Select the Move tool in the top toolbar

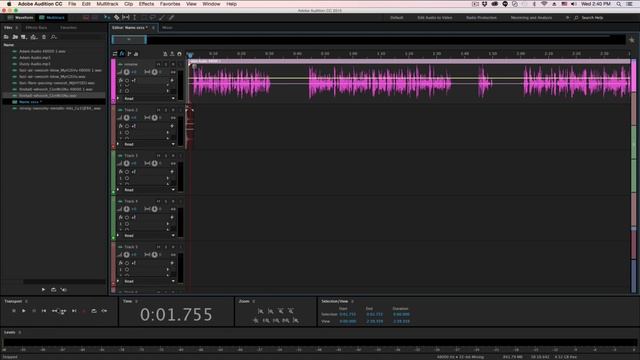point(107,18)
